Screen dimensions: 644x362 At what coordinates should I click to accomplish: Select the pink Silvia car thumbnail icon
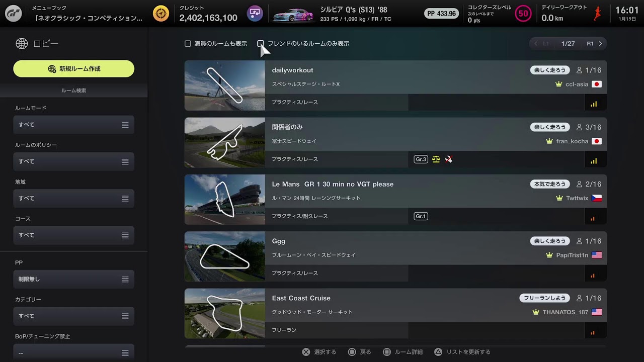tap(293, 15)
